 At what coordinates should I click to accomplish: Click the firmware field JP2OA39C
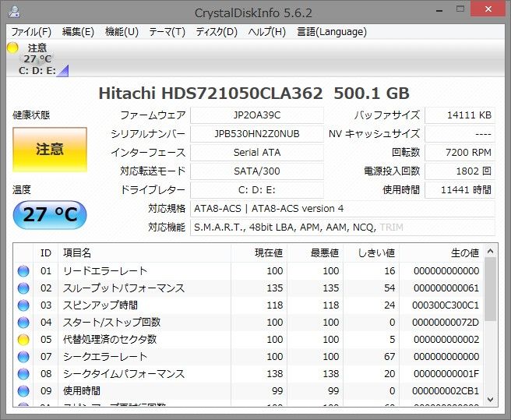257,115
